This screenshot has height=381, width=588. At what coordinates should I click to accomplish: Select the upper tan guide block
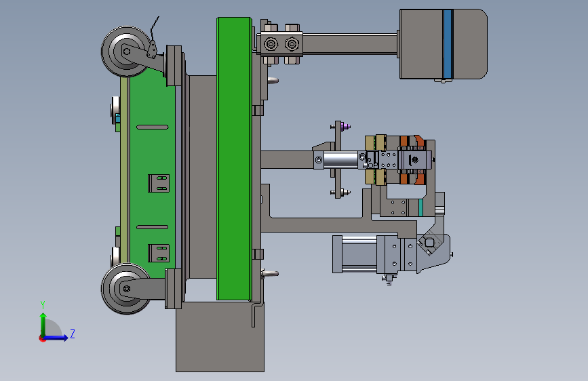point(375,142)
